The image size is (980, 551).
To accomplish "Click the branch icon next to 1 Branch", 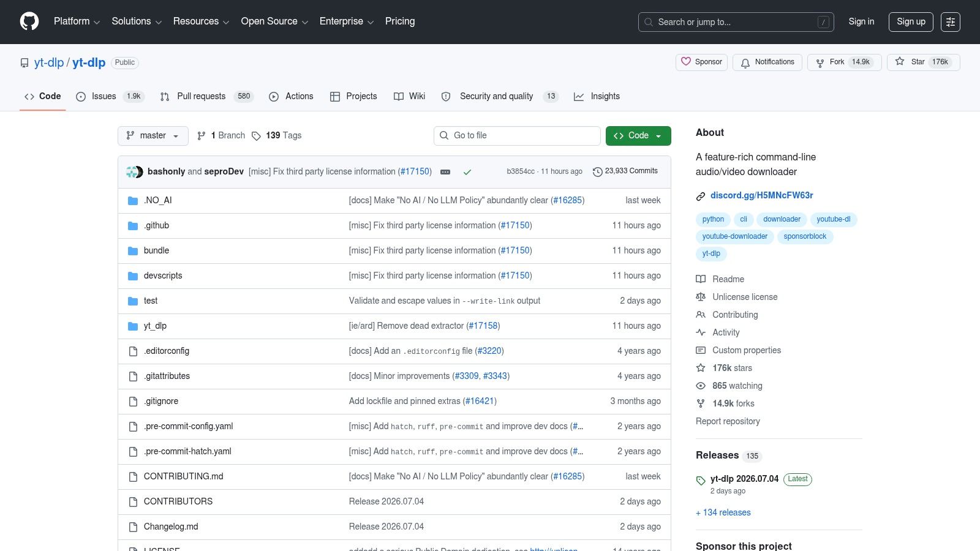I will [x=201, y=136].
